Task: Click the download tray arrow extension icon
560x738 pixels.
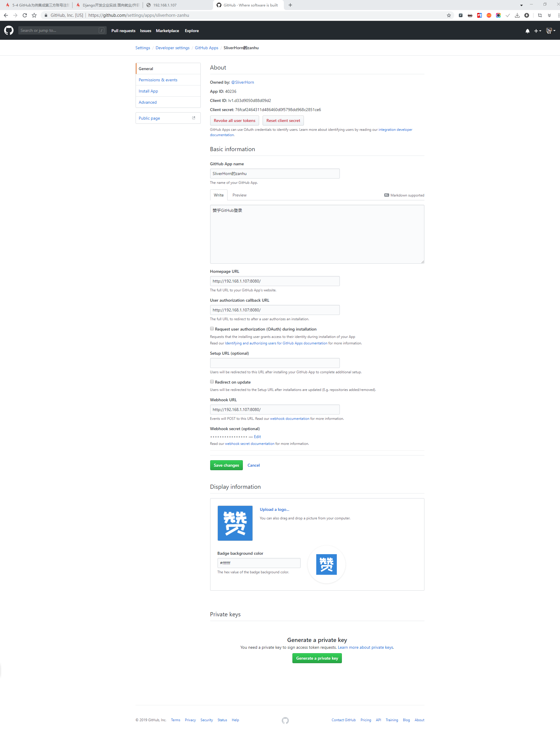Action: pos(517,15)
